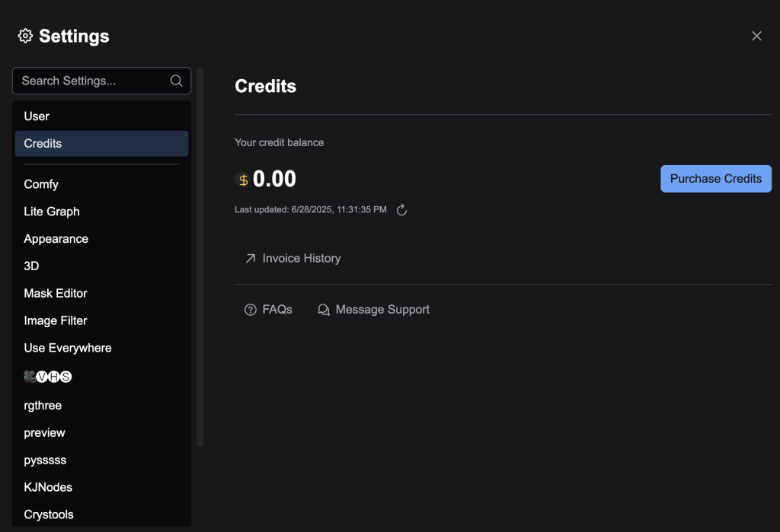Open Appearance settings
This screenshot has height=532, width=780.
101,239
